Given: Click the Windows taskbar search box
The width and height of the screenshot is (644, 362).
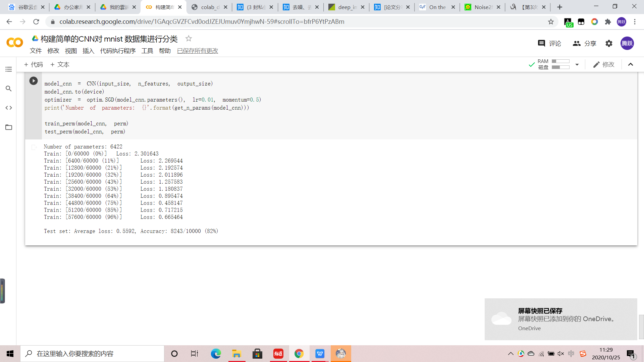Looking at the screenshot, I should click(x=92, y=354).
